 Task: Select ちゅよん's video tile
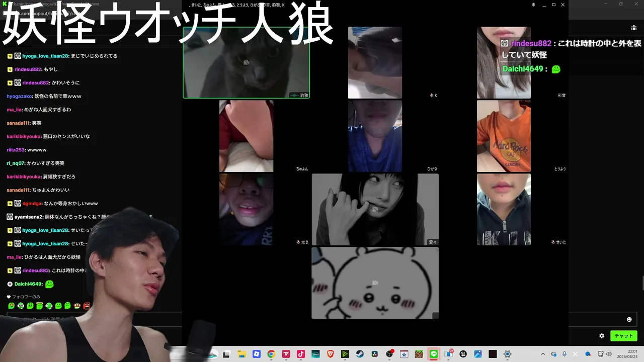pos(246,136)
